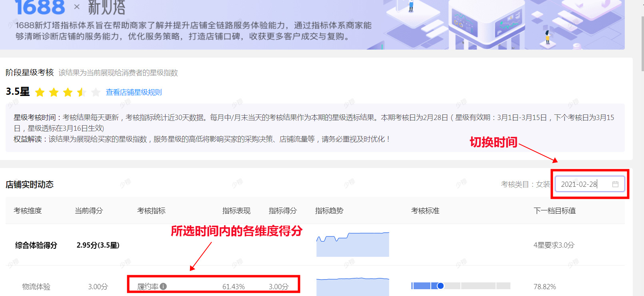
Task: Click the 考核类目:女装 label
Action: click(x=526, y=184)
